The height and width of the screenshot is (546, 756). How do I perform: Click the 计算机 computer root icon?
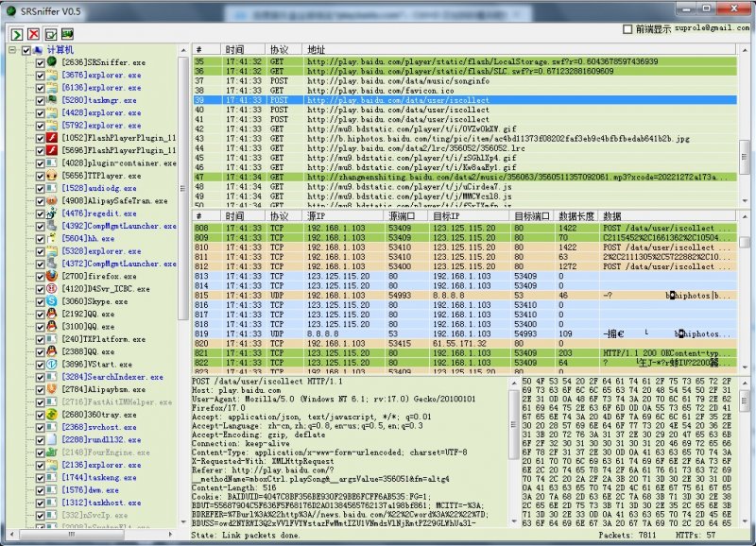(38, 50)
